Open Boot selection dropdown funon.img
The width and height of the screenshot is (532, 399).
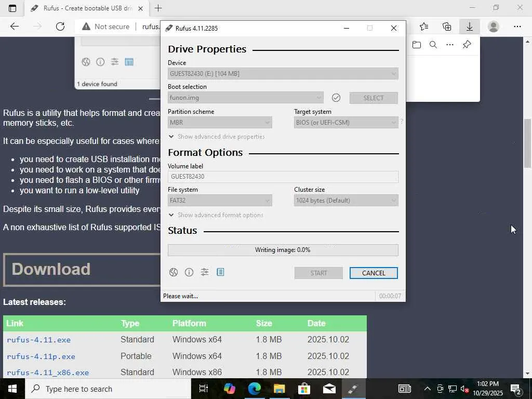pyautogui.click(x=246, y=98)
